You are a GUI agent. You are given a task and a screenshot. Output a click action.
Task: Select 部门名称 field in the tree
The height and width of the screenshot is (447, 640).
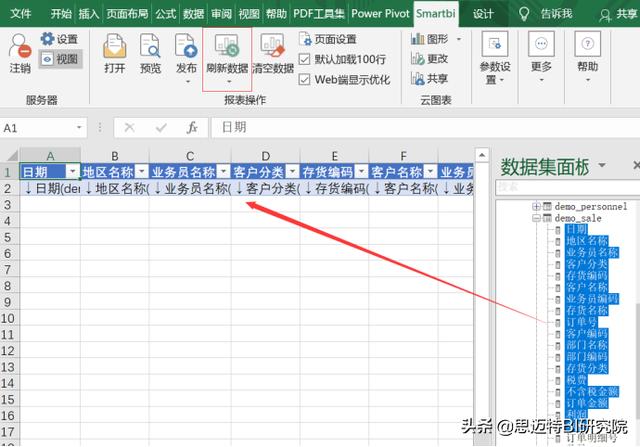click(587, 345)
